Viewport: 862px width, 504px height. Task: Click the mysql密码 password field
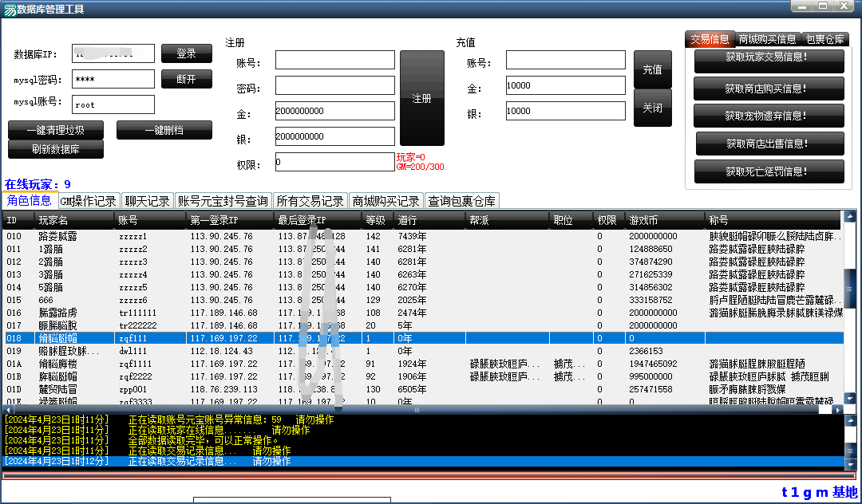[113, 80]
